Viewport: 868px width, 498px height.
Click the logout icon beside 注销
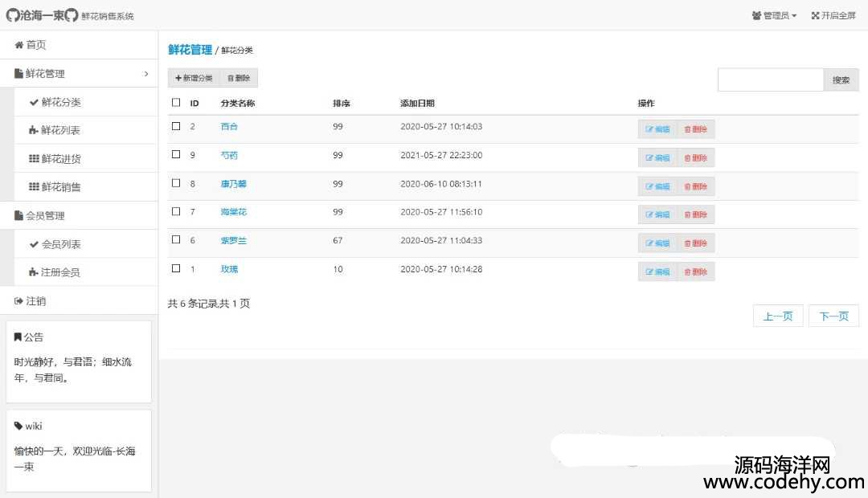(19, 301)
